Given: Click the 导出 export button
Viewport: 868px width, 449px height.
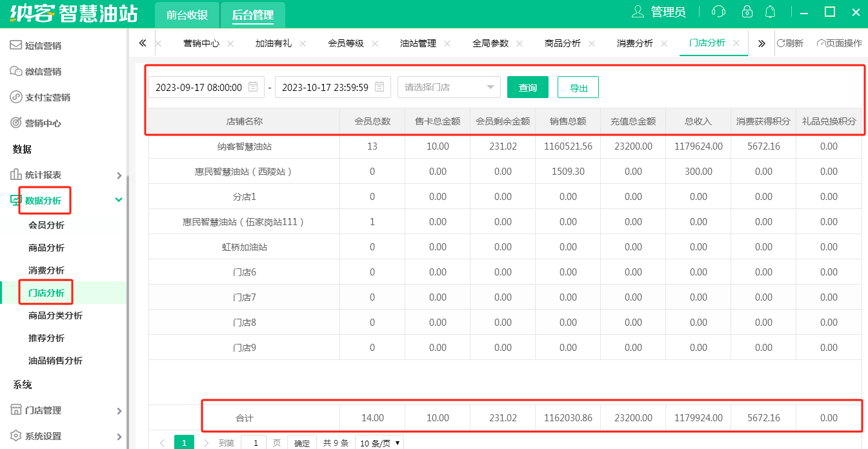Looking at the screenshot, I should click(578, 87).
